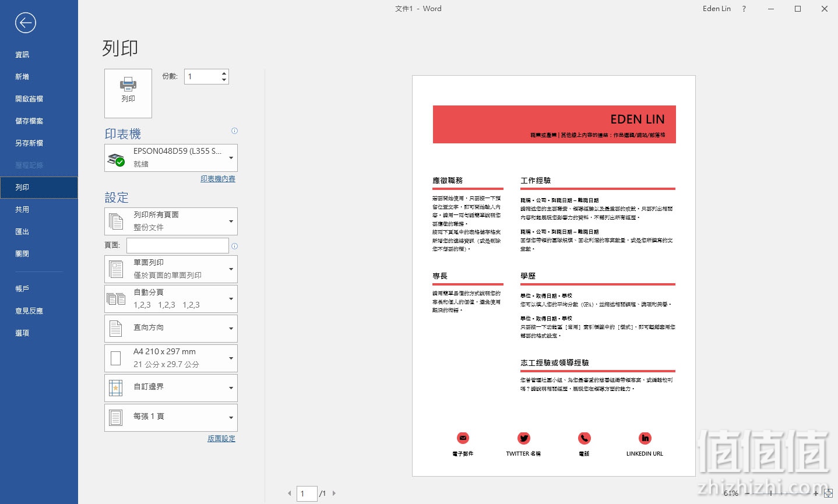Select 列印 tab in the sidebar
The height and width of the screenshot is (504, 838).
click(39, 188)
